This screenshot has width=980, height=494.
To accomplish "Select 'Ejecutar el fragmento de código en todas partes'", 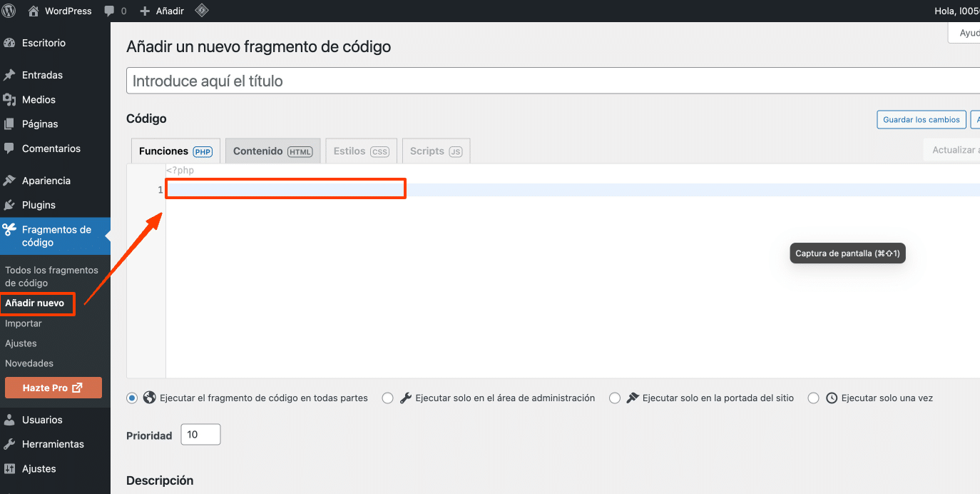I will [x=132, y=398].
